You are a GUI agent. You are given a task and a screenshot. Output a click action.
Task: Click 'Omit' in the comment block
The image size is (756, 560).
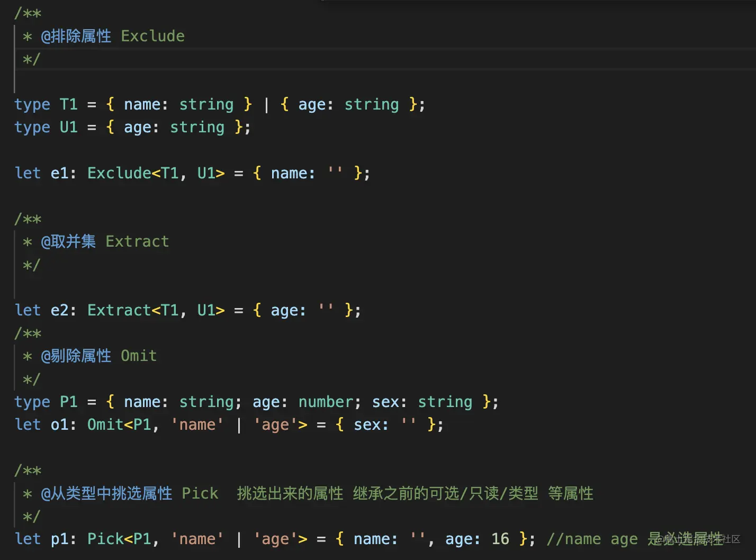(139, 356)
